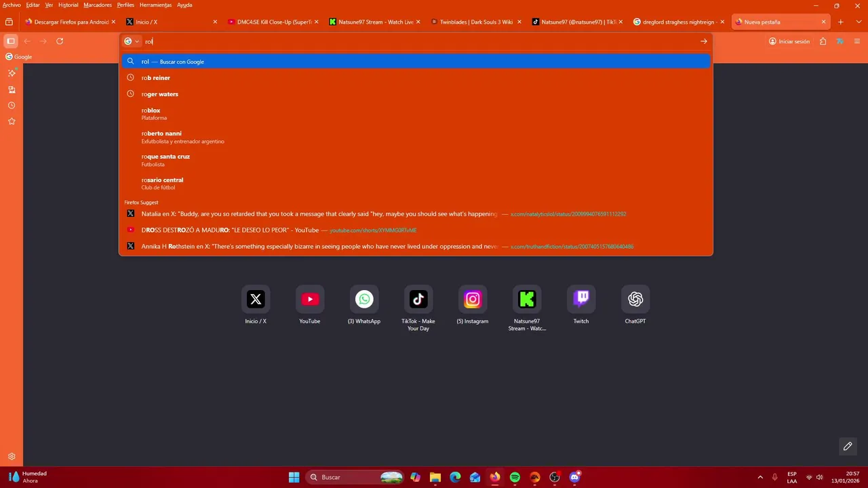
Task: Open history clock sidebar icon
Action: point(12,106)
